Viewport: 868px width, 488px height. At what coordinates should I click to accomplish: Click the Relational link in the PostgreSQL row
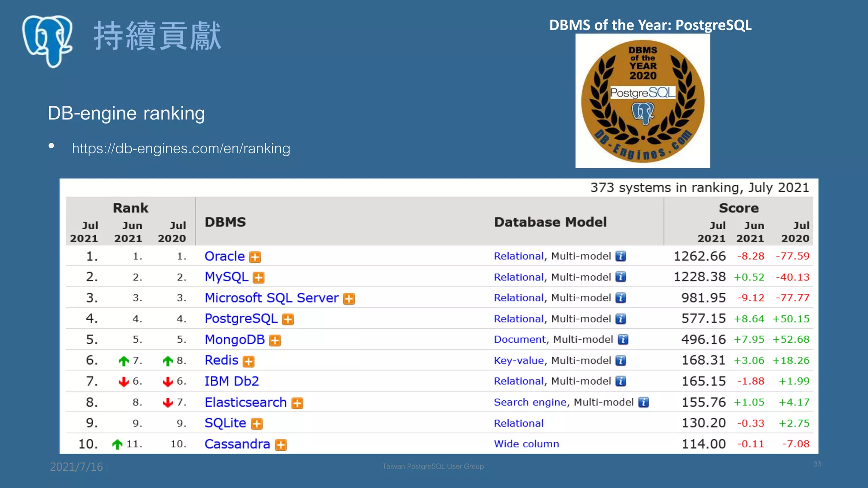click(x=519, y=319)
